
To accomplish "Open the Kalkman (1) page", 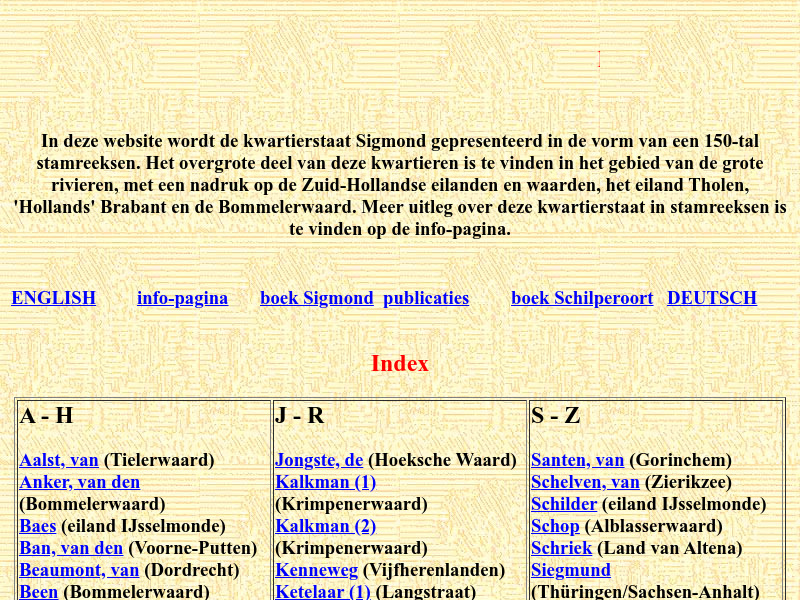I will (x=326, y=482).
